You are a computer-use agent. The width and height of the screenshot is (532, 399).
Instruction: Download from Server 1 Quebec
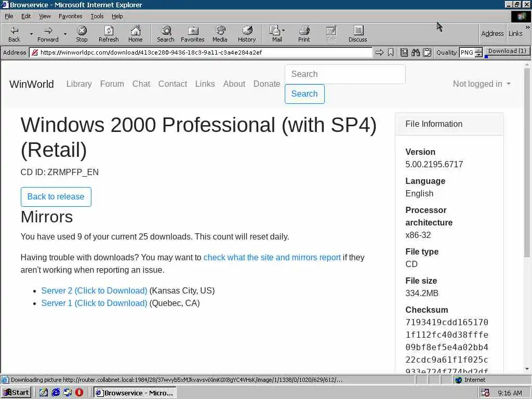click(95, 303)
